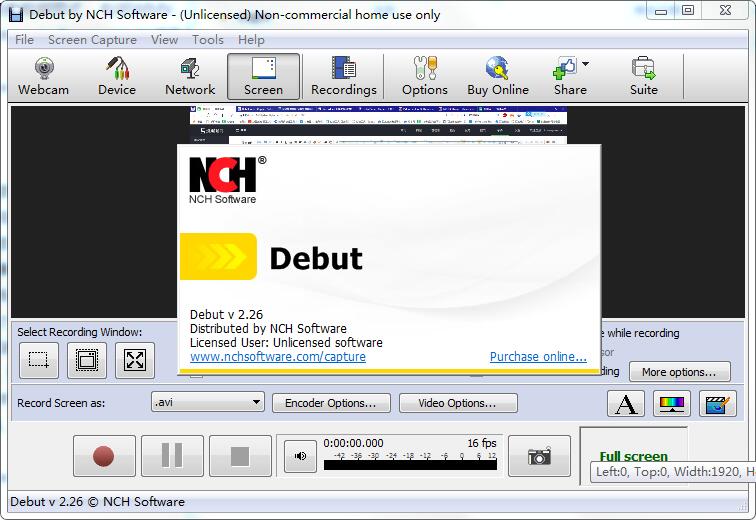Switch to Network camera source
The width and height of the screenshot is (756, 520).
pos(190,77)
